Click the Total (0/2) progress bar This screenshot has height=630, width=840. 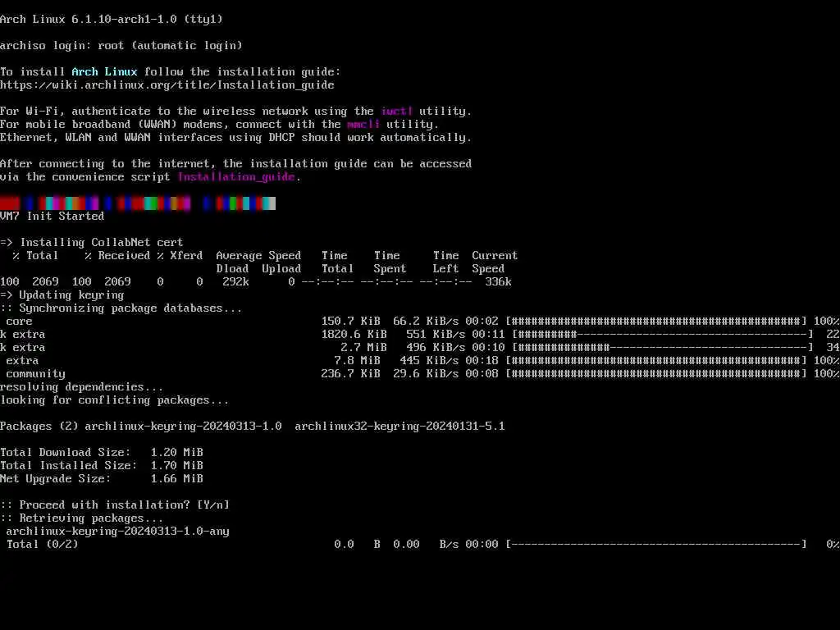click(x=656, y=545)
